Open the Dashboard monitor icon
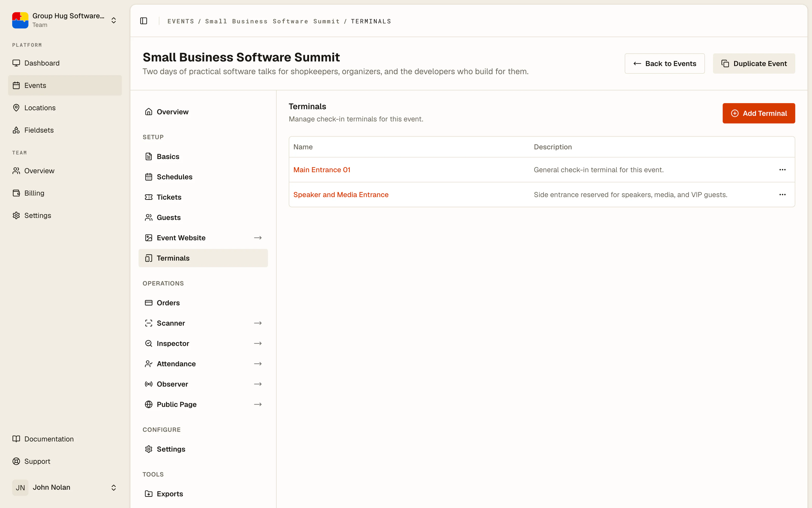 coord(16,63)
